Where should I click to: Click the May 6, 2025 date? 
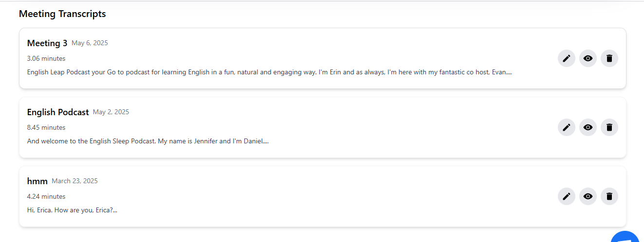[90, 43]
